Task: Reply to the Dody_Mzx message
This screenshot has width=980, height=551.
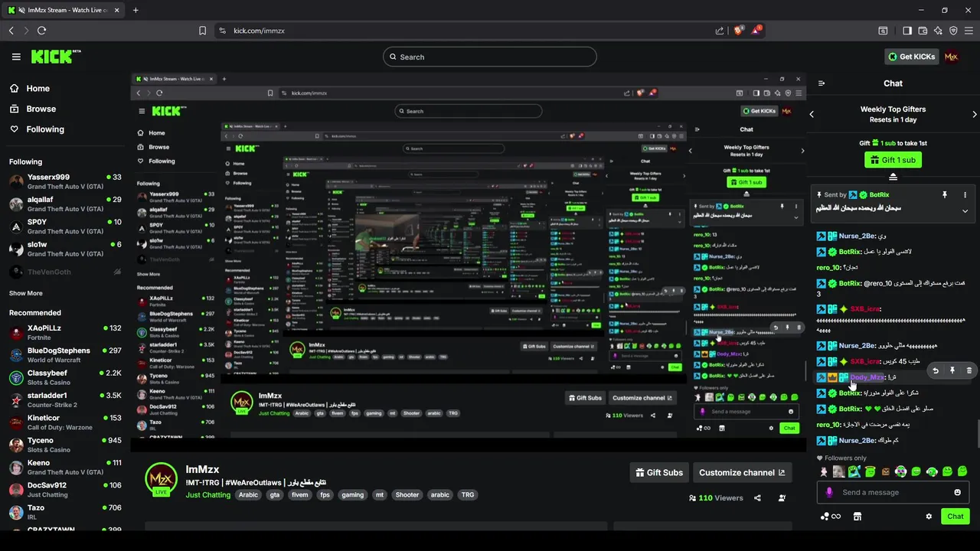Action: point(936,370)
